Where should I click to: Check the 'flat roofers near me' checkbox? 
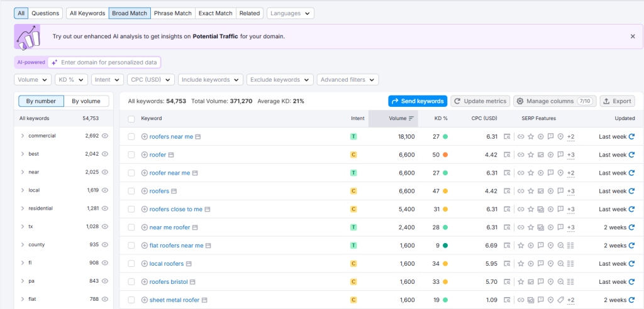point(131,246)
